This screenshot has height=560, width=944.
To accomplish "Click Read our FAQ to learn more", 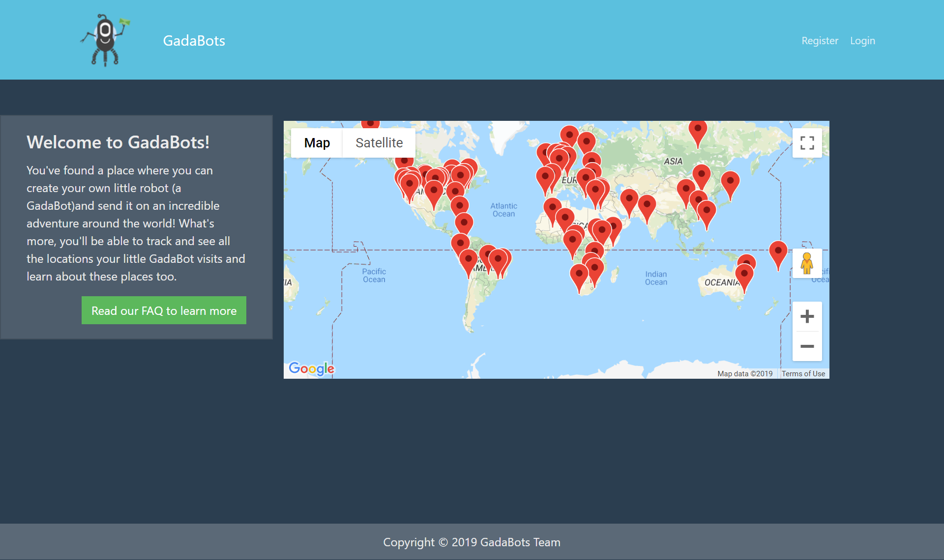I will click(164, 310).
